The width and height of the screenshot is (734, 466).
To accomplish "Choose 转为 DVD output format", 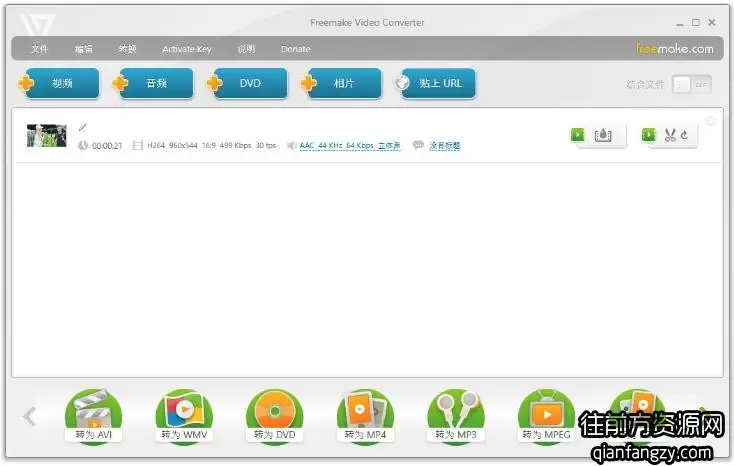I will coord(274,416).
